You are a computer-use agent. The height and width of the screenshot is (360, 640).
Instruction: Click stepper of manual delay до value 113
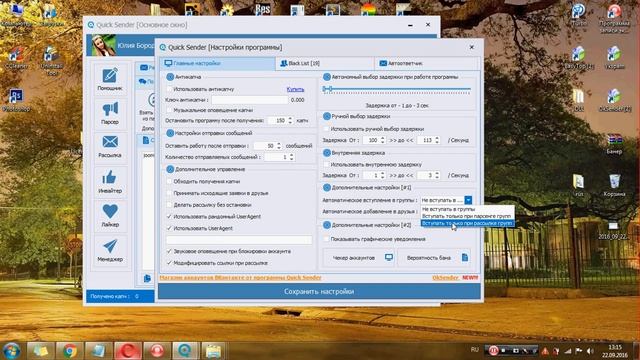click(437, 140)
